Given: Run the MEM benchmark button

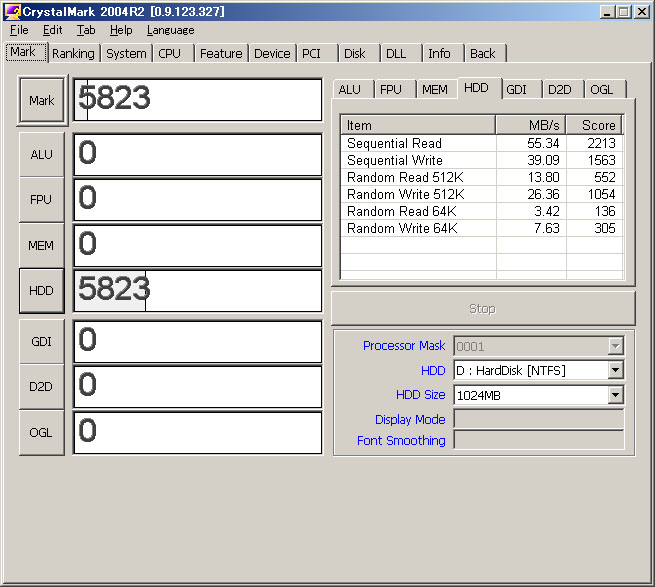Looking at the screenshot, I should click(42, 245).
